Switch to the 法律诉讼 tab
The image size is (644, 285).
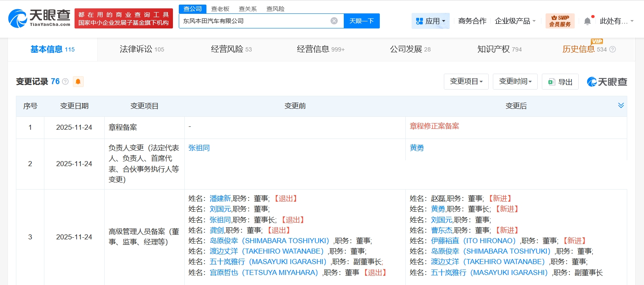click(142, 49)
